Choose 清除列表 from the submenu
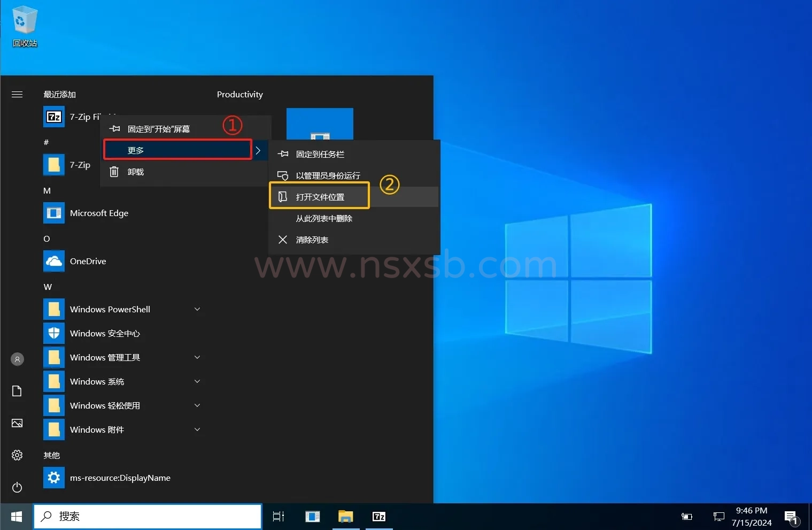 pyautogui.click(x=354, y=240)
